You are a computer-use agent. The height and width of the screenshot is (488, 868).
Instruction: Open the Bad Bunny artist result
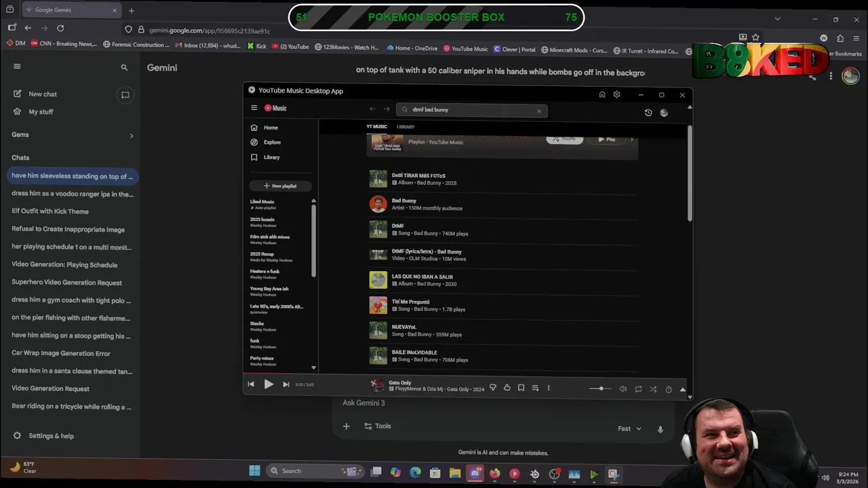tap(502, 204)
